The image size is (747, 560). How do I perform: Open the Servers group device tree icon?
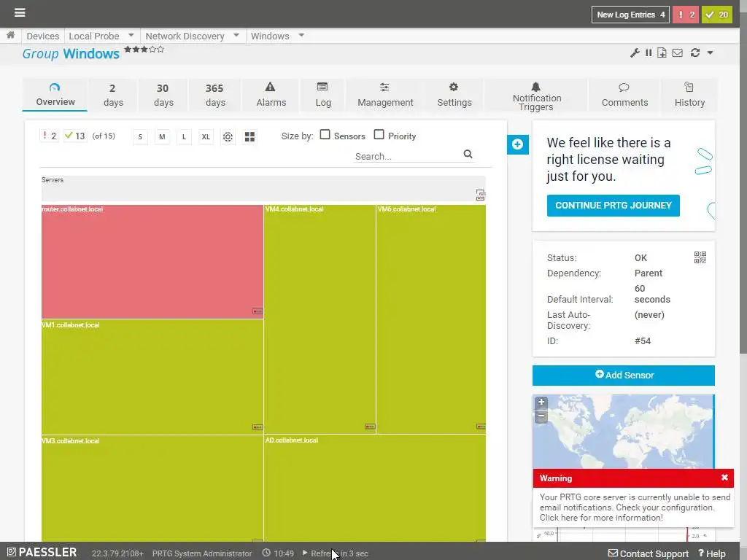(480, 195)
